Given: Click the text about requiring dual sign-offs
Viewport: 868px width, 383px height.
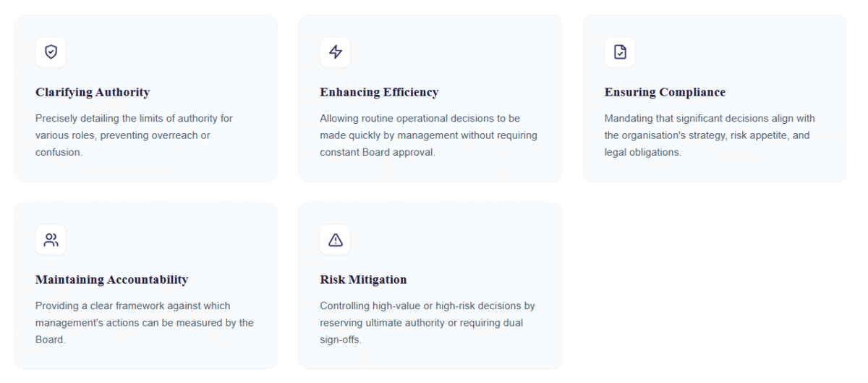Looking at the screenshot, I should tap(427, 323).
